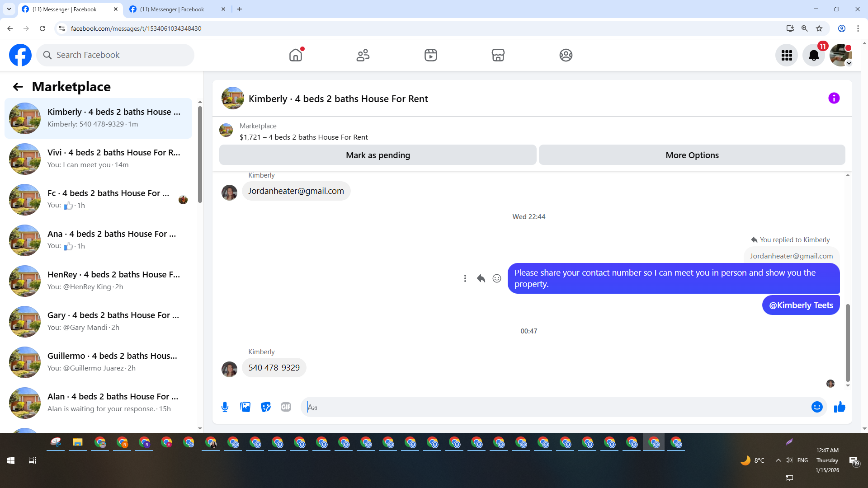Switch to Marketplace tab in top navigation
The height and width of the screenshot is (488, 868).
coord(498,55)
